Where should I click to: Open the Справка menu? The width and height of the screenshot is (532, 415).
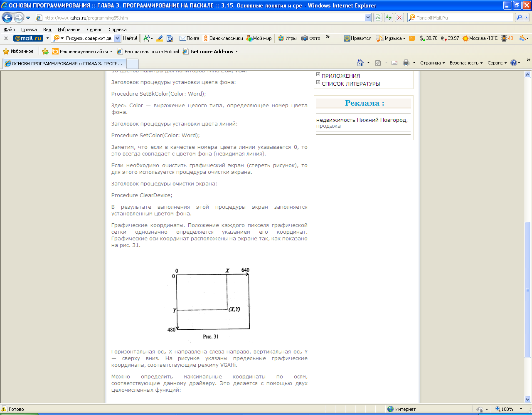117,30
